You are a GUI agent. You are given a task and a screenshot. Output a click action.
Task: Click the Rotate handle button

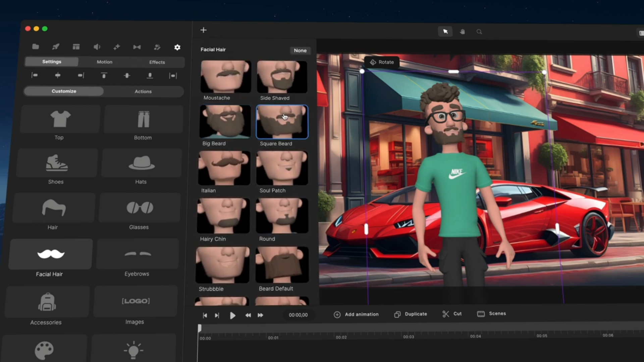point(382,62)
